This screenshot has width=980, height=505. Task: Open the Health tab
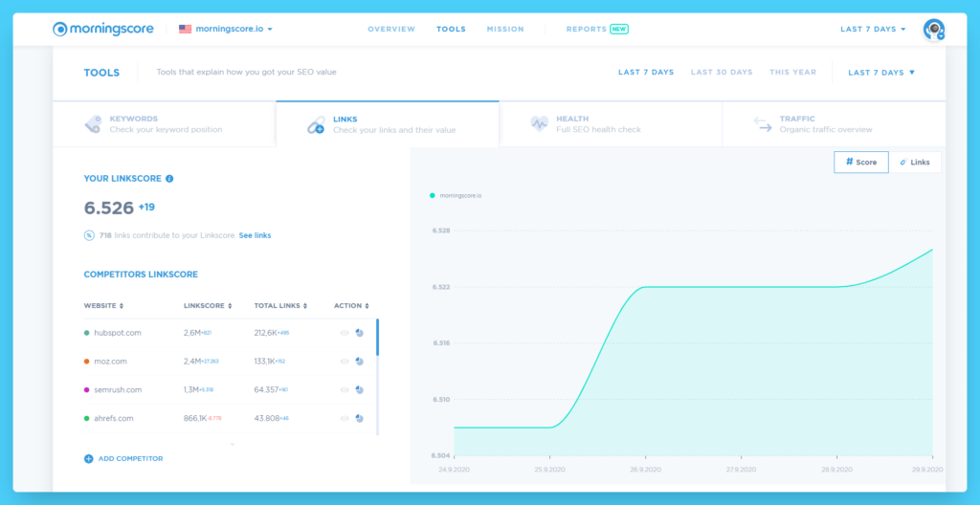click(x=611, y=123)
